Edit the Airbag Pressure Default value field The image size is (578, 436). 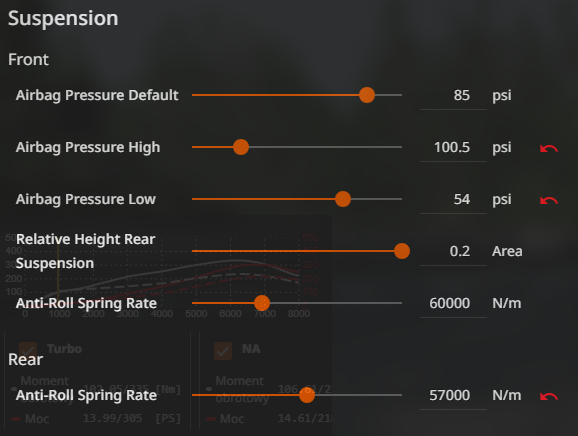(453, 95)
